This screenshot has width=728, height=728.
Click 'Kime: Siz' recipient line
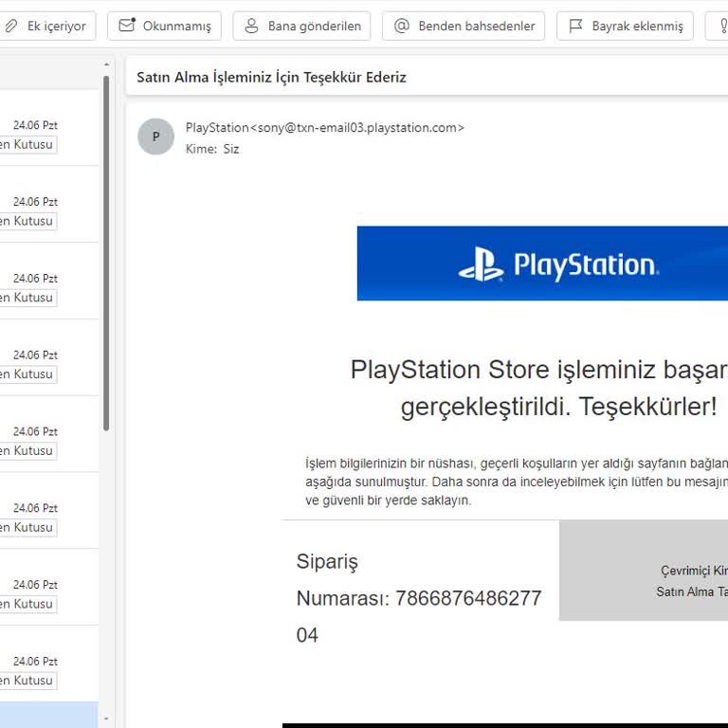coord(212,149)
